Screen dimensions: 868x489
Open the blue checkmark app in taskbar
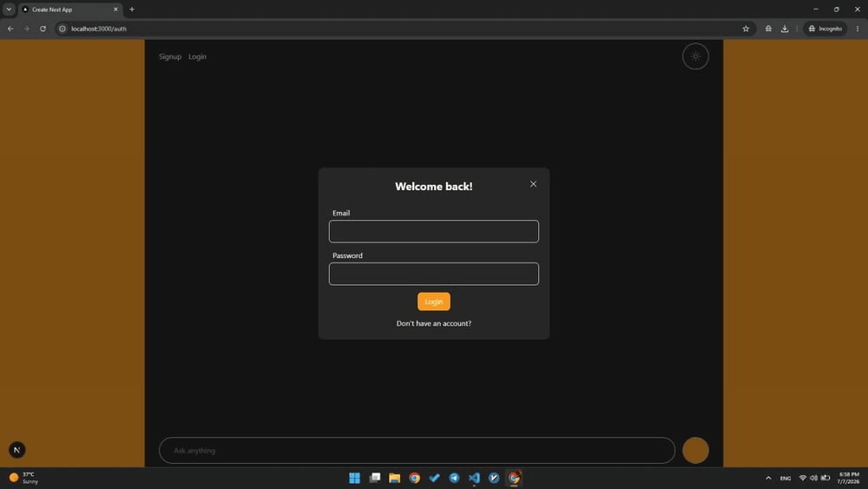[435, 478]
